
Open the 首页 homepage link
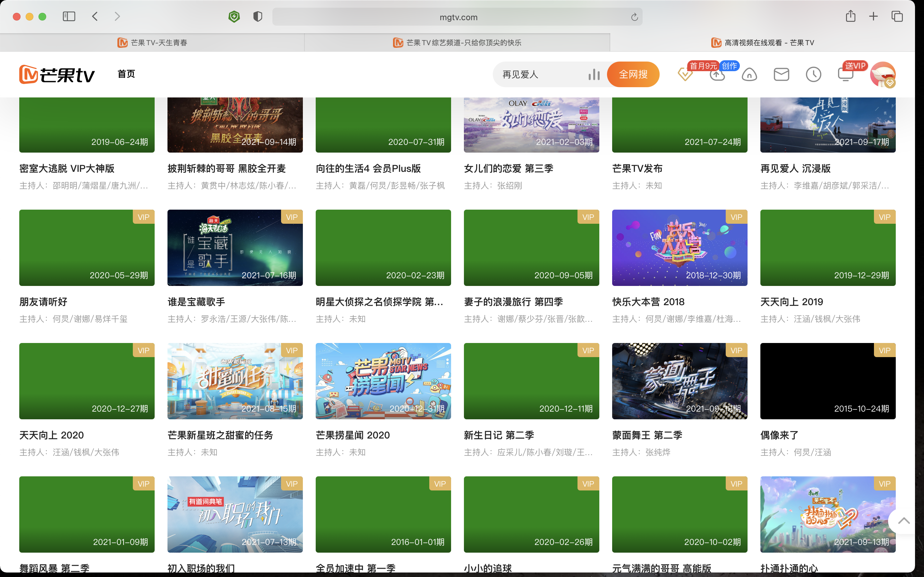(x=126, y=74)
